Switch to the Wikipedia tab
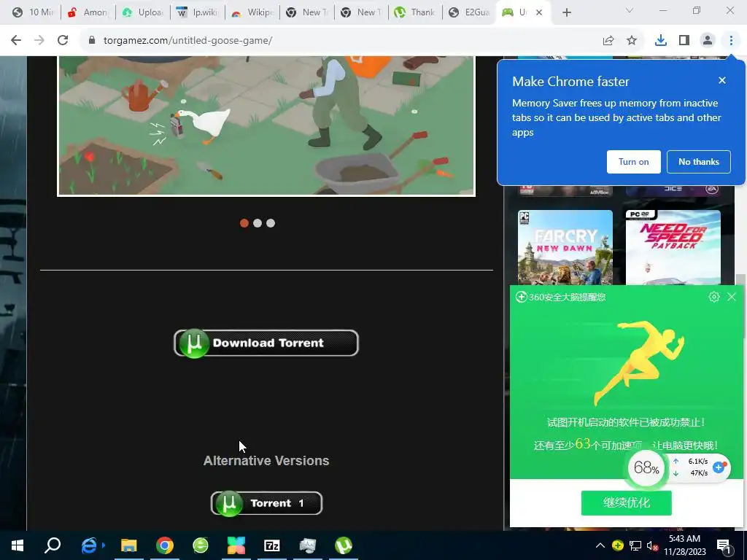Image resolution: width=747 pixels, height=560 pixels. 252,12
